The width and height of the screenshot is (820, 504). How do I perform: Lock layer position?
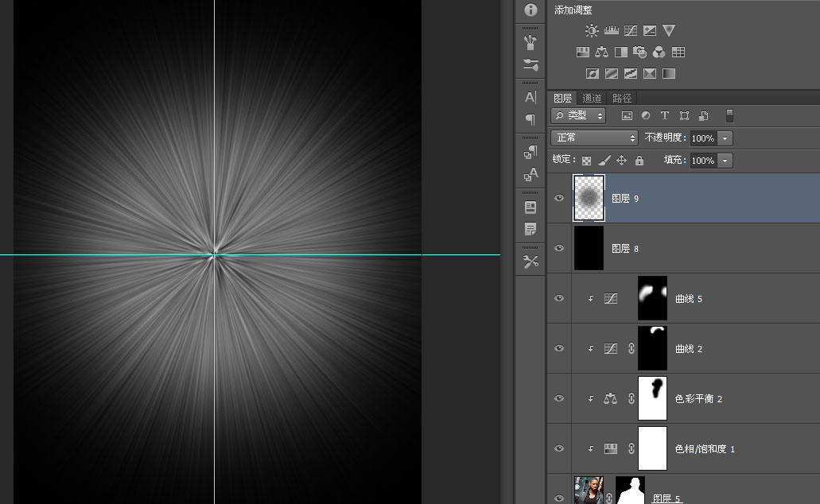[x=621, y=161]
